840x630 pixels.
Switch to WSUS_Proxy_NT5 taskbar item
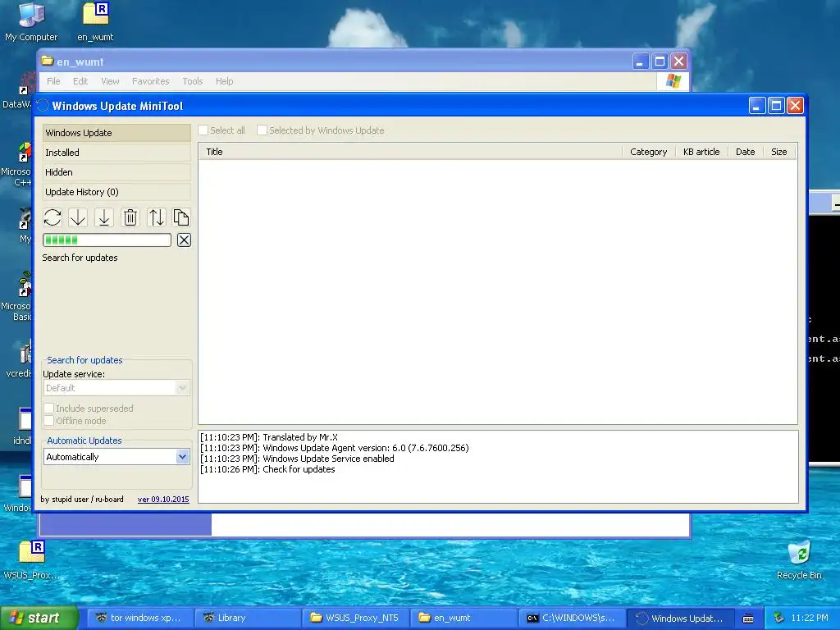tap(356, 618)
